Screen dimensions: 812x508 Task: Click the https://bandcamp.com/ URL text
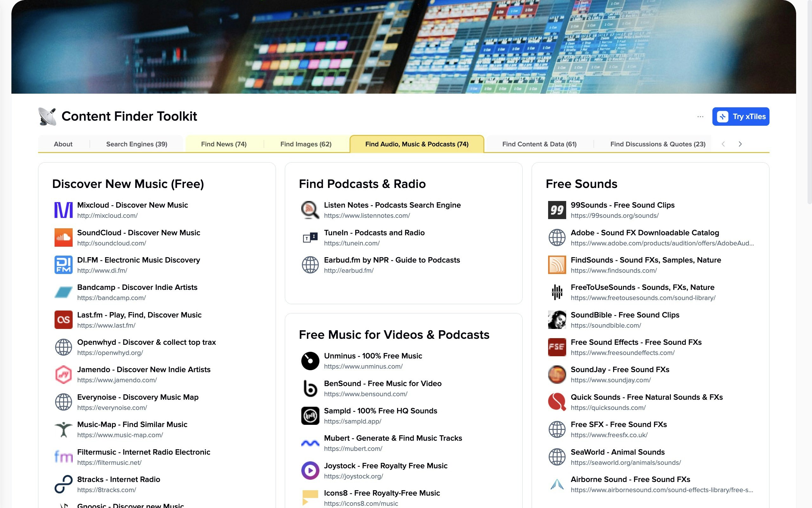(111, 298)
